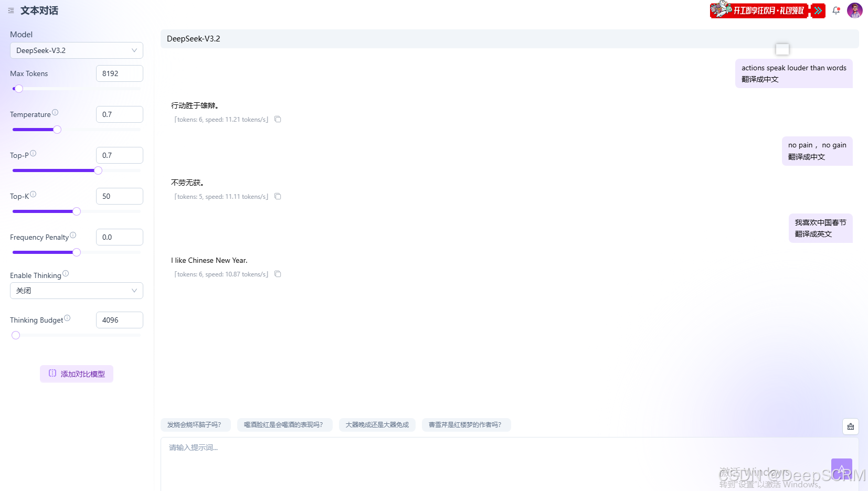The height and width of the screenshot is (491, 868).
Task: Open the Enable Thinking dropdown
Action: (x=77, y=291)
